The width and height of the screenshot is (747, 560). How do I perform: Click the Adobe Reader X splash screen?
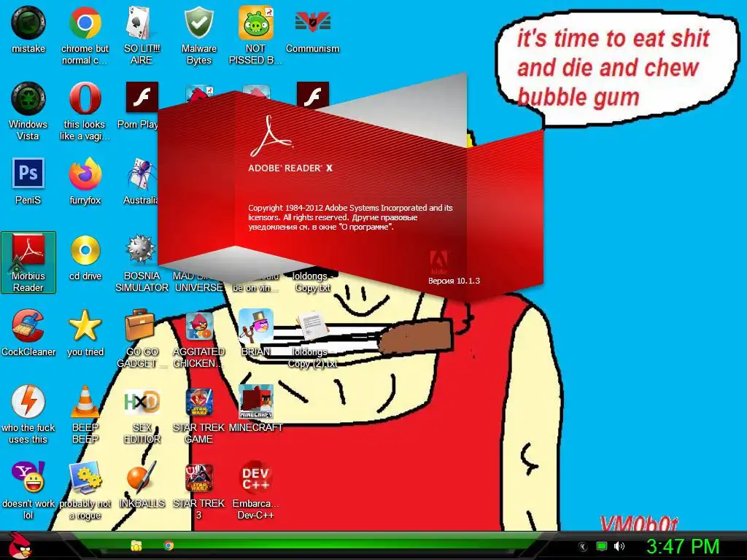tap(350, 188)
